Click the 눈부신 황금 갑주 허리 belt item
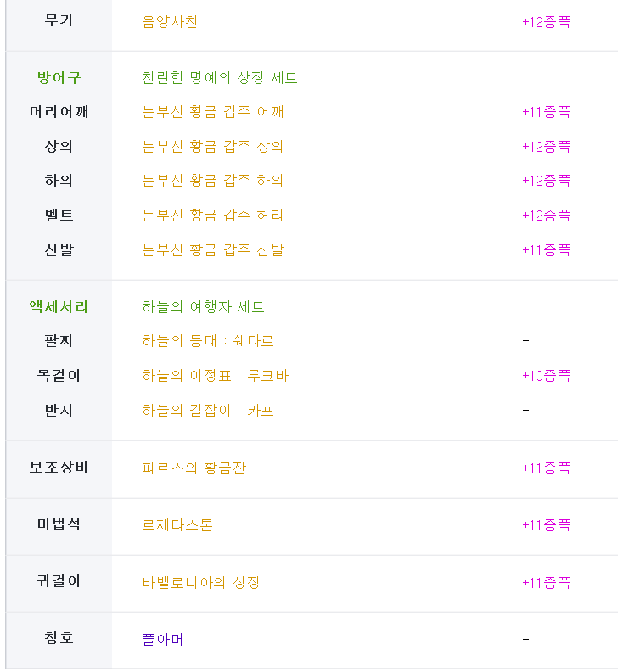Viewport: 618px width, 672px height. pyautogui.click(x=213, y=216)
